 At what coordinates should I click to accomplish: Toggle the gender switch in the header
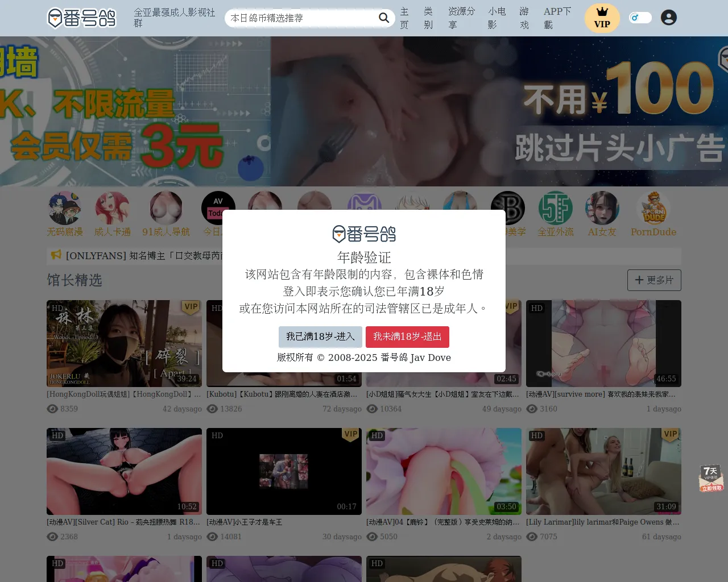[x=640, y=18]
